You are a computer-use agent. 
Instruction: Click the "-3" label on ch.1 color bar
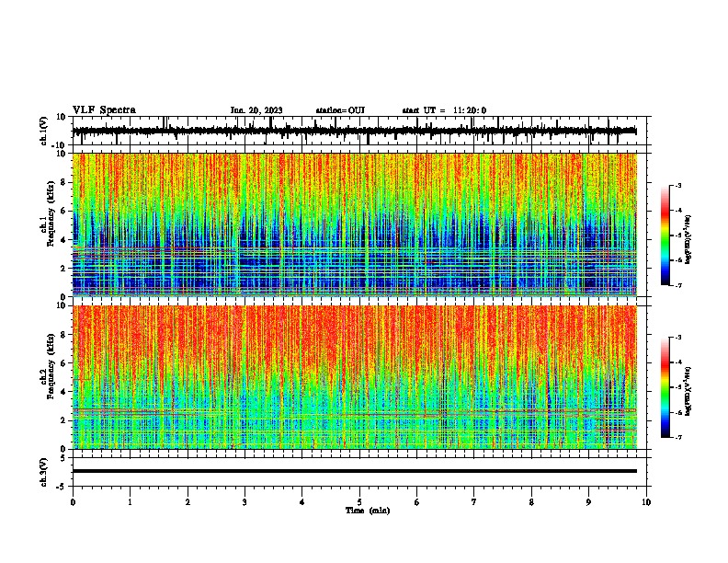(x=677, y=185)
